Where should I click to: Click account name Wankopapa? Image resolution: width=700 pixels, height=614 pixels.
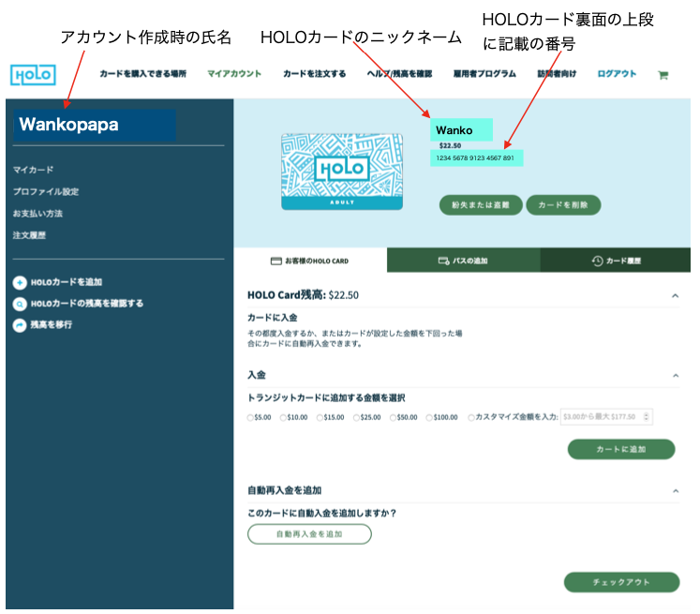coord(68,125)
